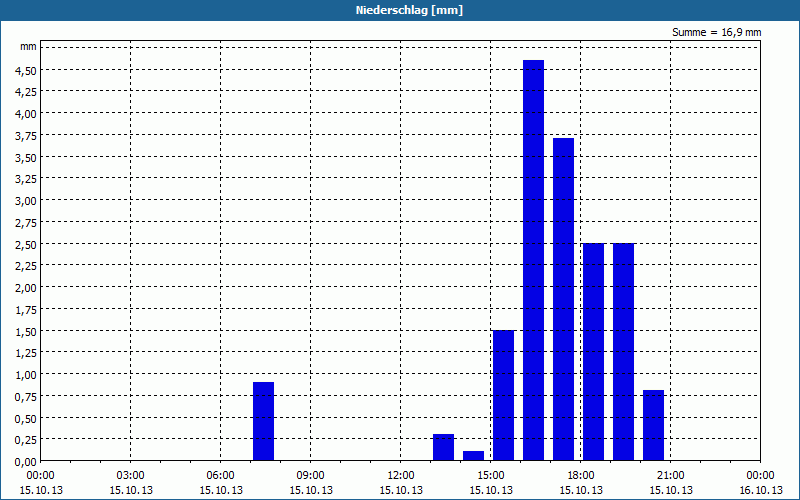The height and width of the screenshot is (500, 800).
Task: Click the 06:00 time label
Action: [x=220, y=476]
